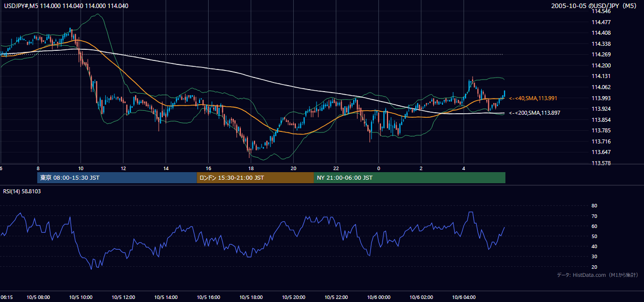The height and width of the screenshot is (302, 644).
Task: Click the 10/5 22:00 date axis label
Action: [337, 297]
